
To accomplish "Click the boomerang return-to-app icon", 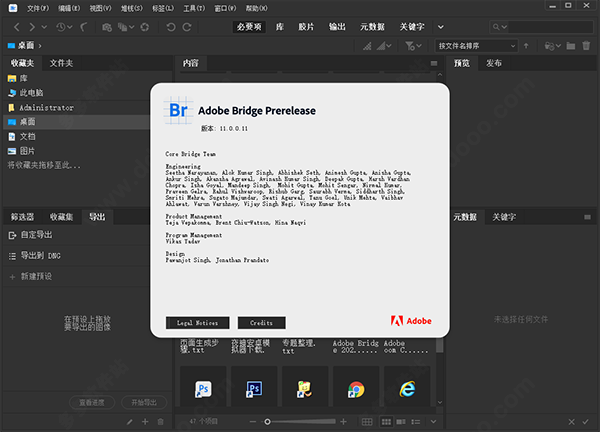I will [x=84, y=27].
